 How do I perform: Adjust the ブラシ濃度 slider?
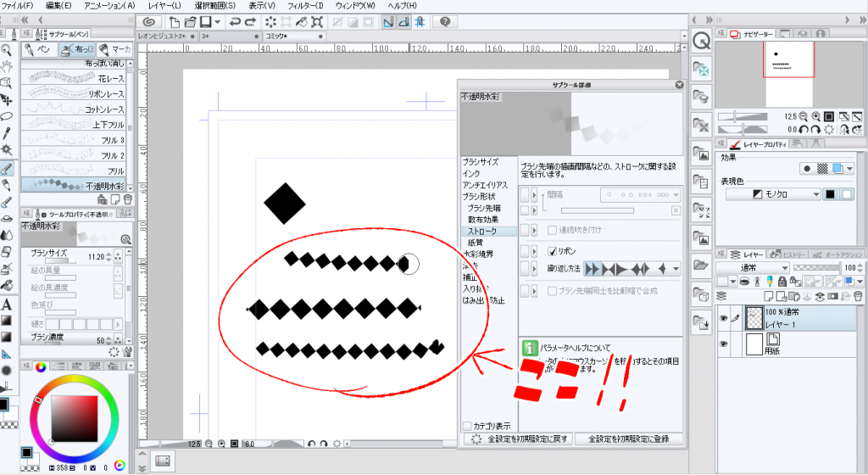coord(53,344)
